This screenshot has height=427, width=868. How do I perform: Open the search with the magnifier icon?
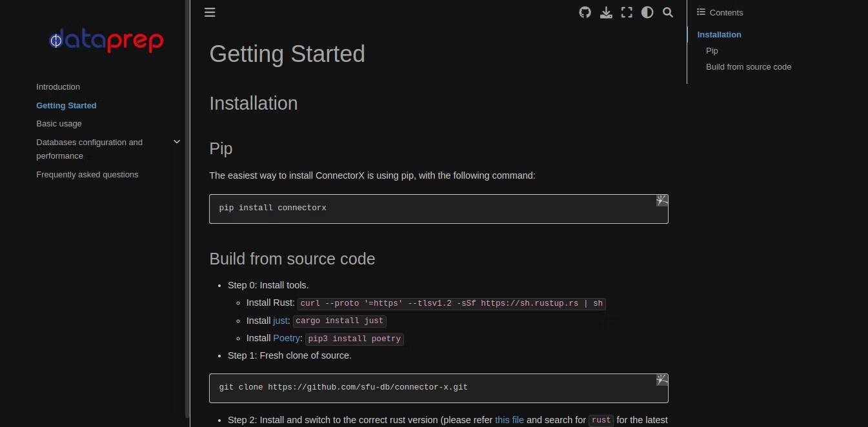point(667,12)
